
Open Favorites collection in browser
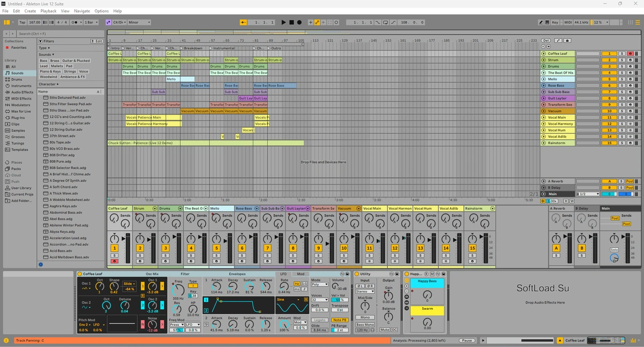coord(18,48)
